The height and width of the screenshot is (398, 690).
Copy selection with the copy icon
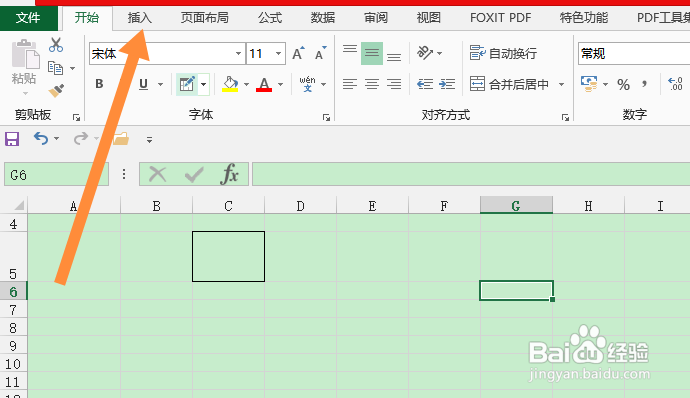(55, 68)
